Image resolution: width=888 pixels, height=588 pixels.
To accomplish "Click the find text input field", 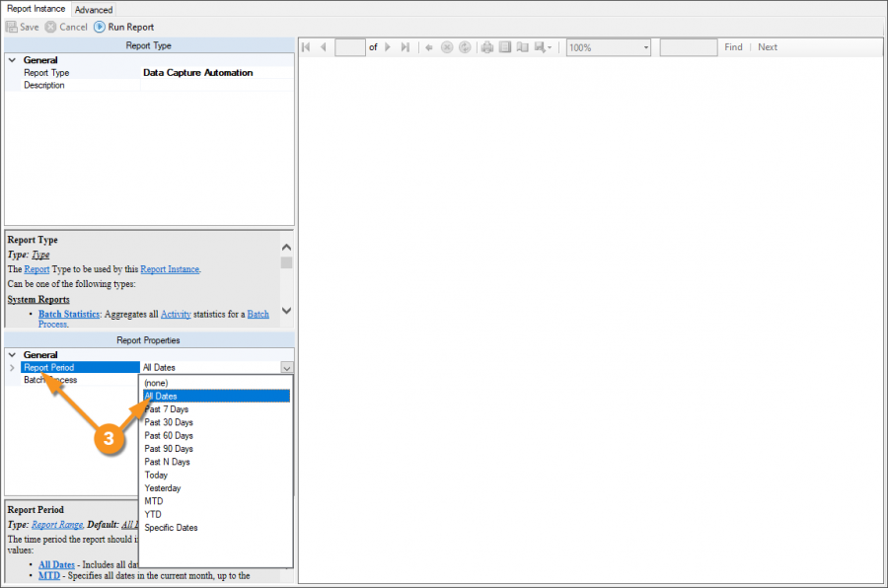I will 689,47.
